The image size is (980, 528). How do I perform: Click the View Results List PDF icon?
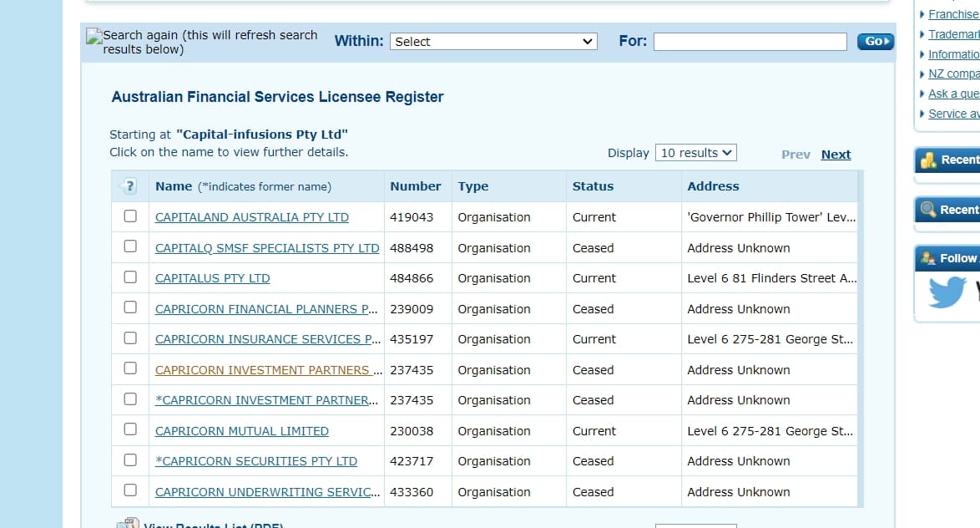pyautogui.click(x=128, y=523)
